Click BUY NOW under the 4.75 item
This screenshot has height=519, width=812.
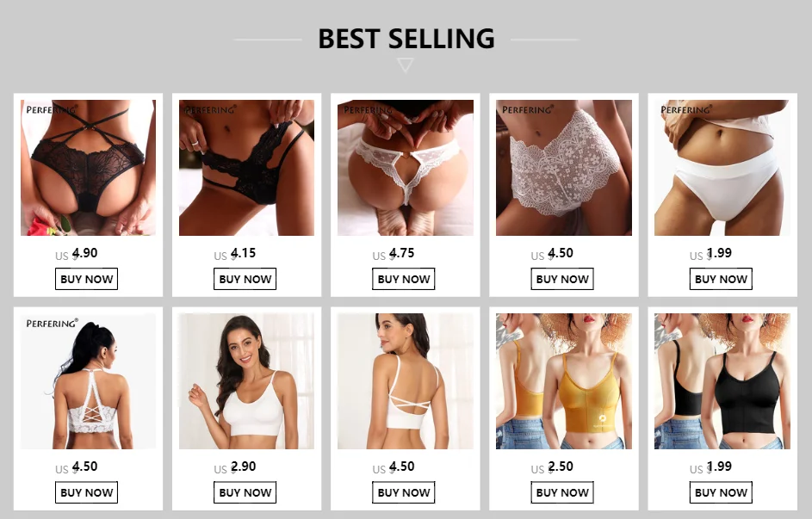[403, 279]
